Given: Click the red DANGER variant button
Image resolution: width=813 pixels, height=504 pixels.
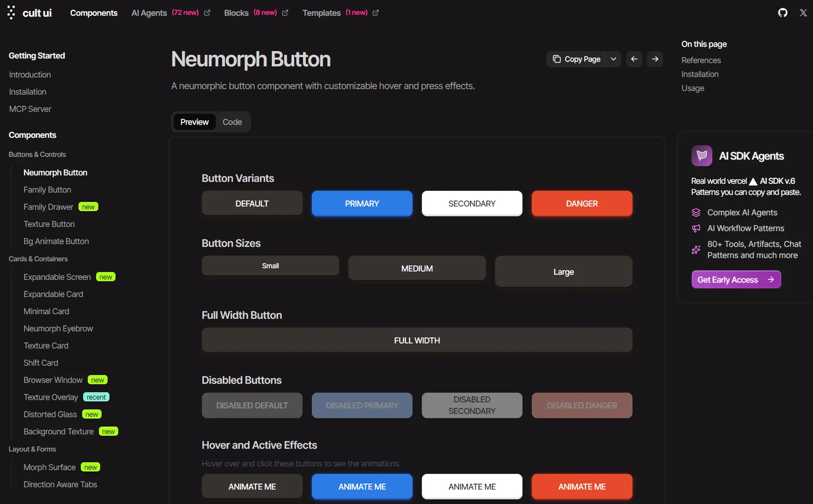Looking at the screenshot, I should 582,204.
